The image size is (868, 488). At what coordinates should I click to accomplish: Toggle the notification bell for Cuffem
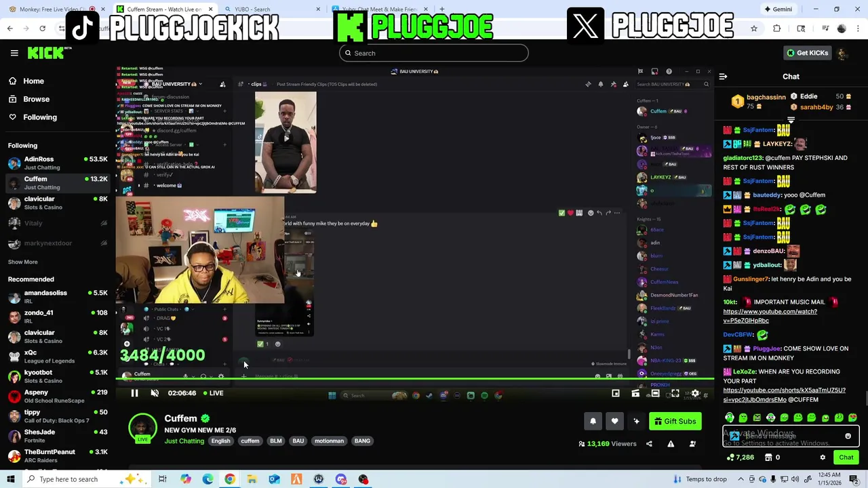click(x=593, y=422)
